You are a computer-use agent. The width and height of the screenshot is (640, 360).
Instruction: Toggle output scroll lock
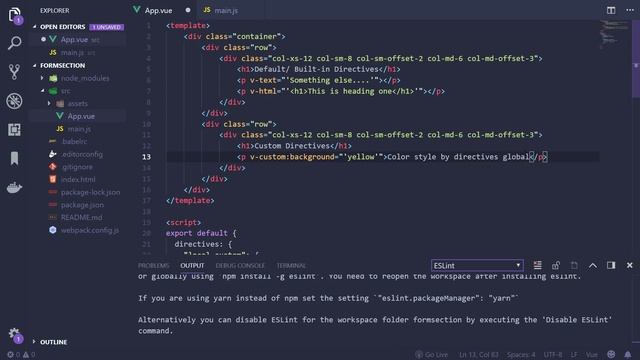click(x=556, y=265)
